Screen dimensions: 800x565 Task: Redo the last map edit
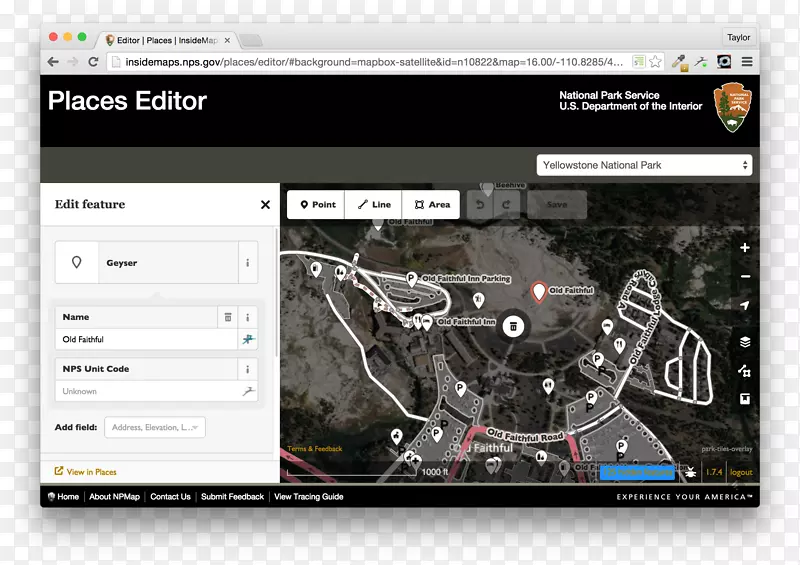(506, 204)
